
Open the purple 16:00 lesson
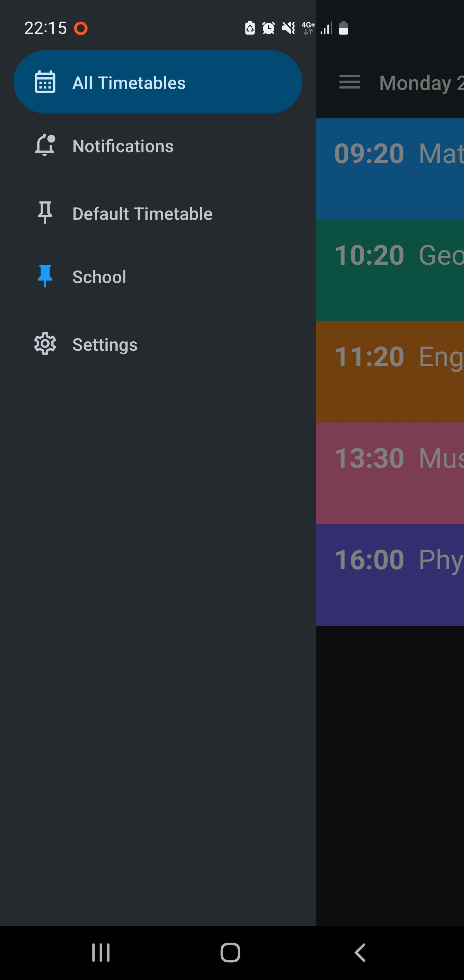click(x=390, y=575)
